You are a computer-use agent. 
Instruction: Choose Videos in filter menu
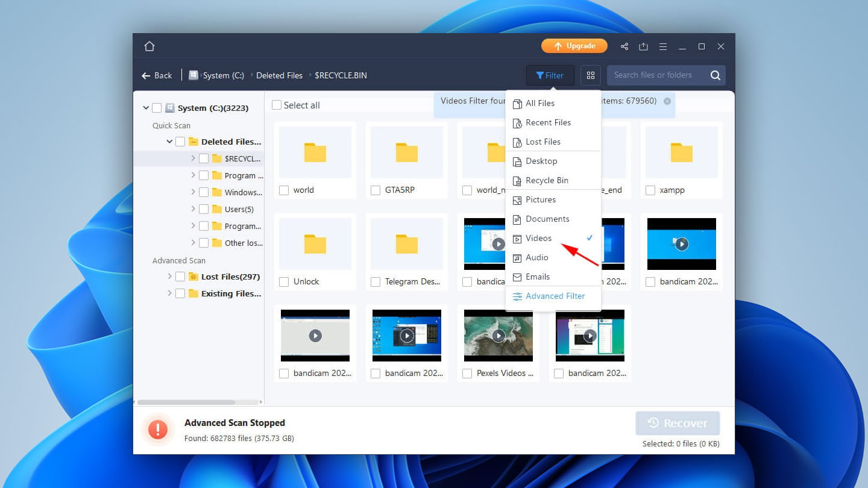[553, 238]
